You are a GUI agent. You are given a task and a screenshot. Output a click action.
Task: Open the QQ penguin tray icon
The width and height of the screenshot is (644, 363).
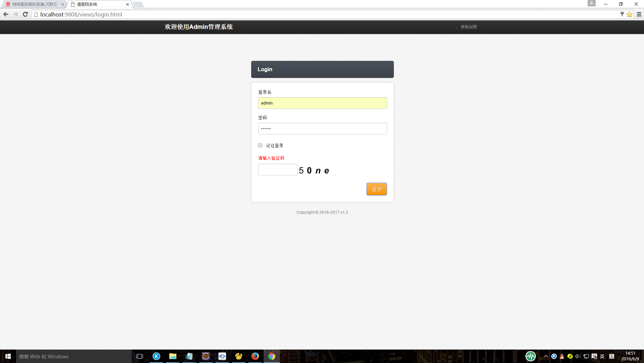[x=562, y=356]
